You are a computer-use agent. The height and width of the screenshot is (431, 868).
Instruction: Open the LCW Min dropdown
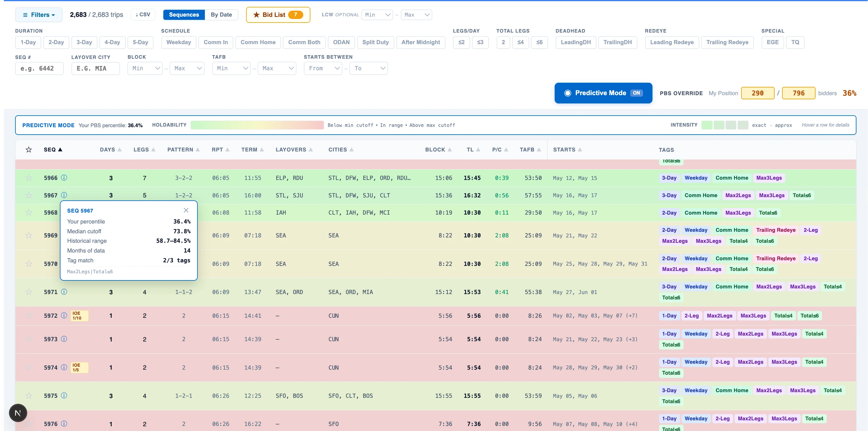point(377,15)
